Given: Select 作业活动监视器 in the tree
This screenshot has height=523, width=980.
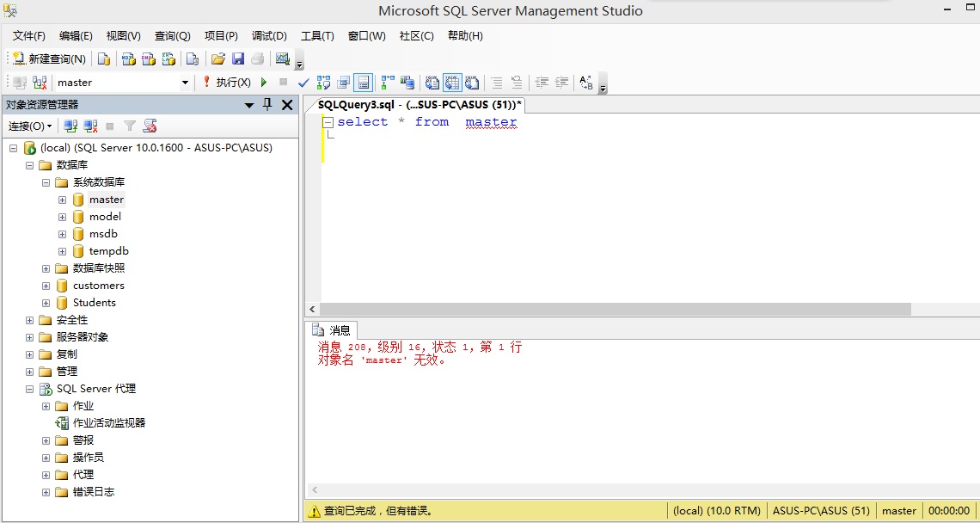Looking at the screenshot, I should pos(109,423).
